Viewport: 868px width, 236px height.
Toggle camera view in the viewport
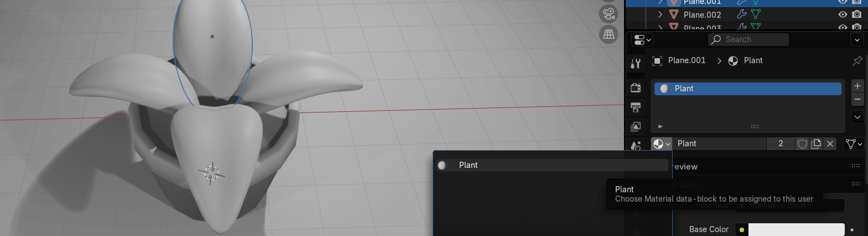click(x=609, y=13)
